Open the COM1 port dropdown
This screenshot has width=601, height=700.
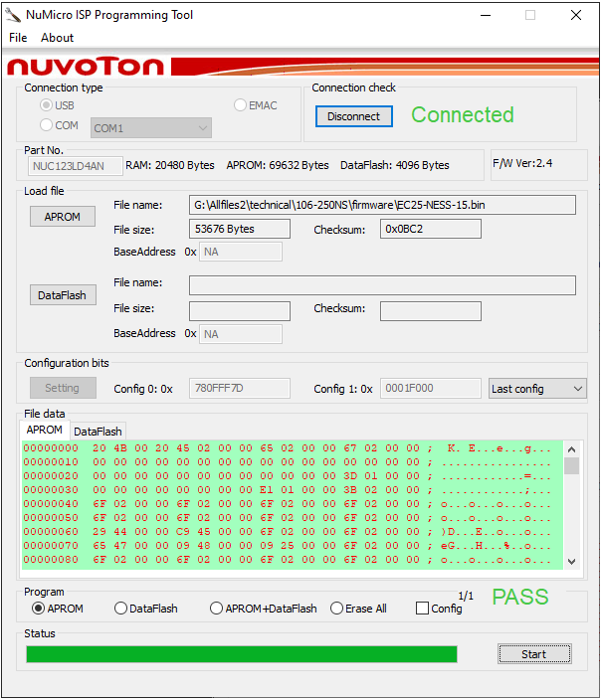coord(151,128)
